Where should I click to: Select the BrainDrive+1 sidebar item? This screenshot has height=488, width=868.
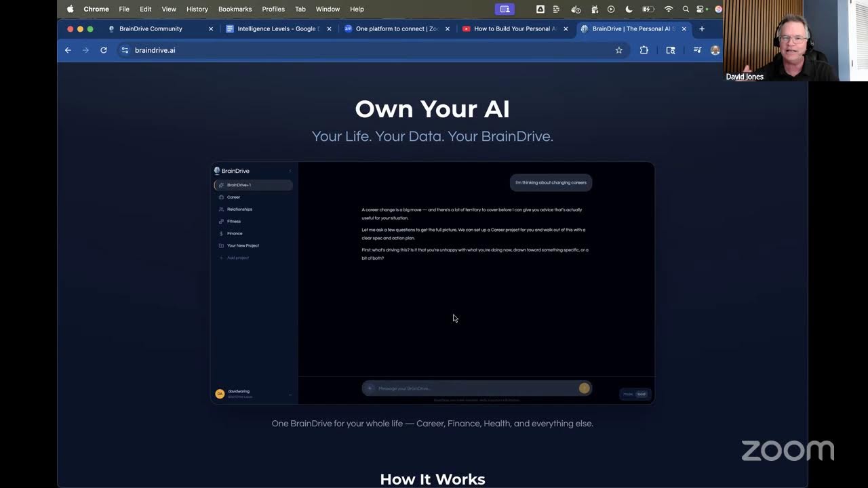click(253, 185)
